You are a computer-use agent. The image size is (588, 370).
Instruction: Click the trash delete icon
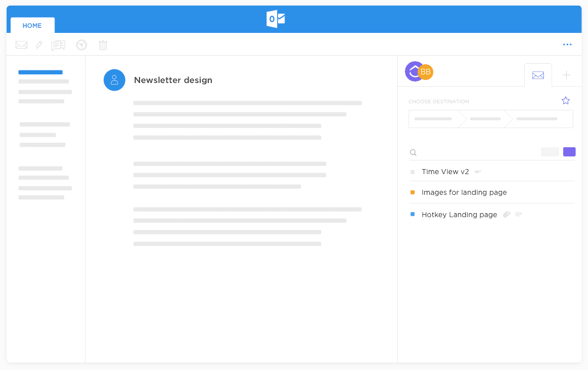[x=103, y=45]
